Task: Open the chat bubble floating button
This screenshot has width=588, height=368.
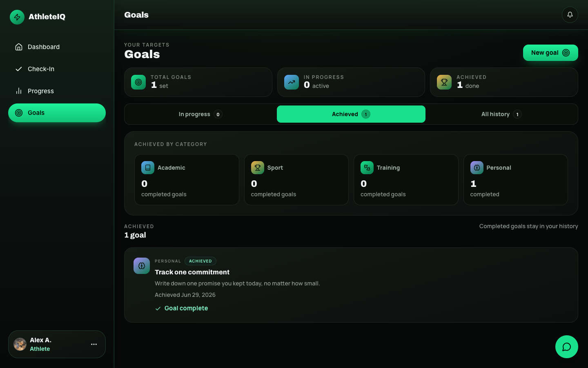Action: (x=567, y=347)
